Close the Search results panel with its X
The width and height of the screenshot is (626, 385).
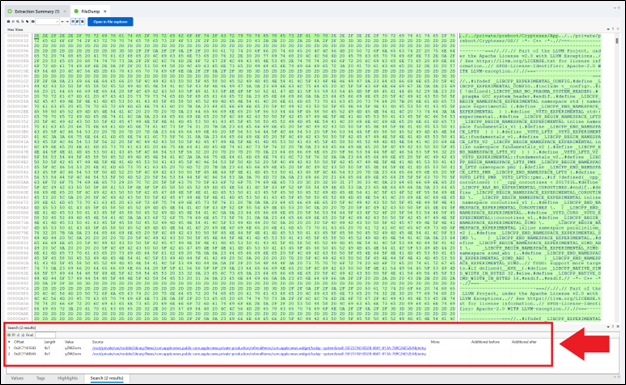[618, 327]
